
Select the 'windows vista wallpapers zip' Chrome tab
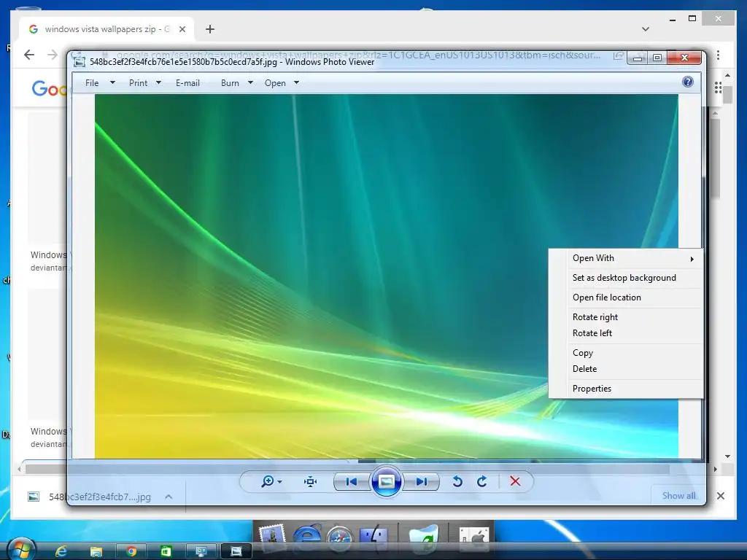click(107, 29)
